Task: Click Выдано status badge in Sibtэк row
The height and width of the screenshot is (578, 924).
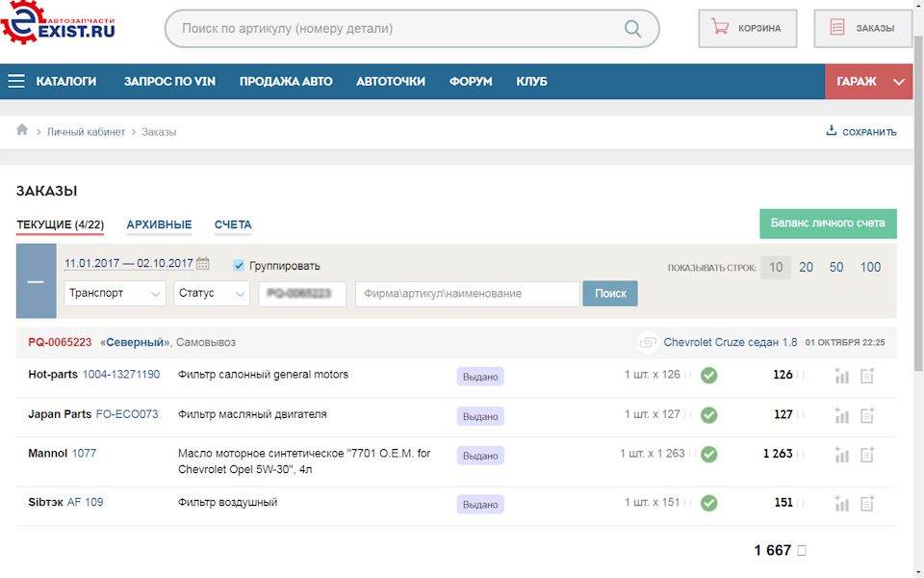Action: coord(480,504)
